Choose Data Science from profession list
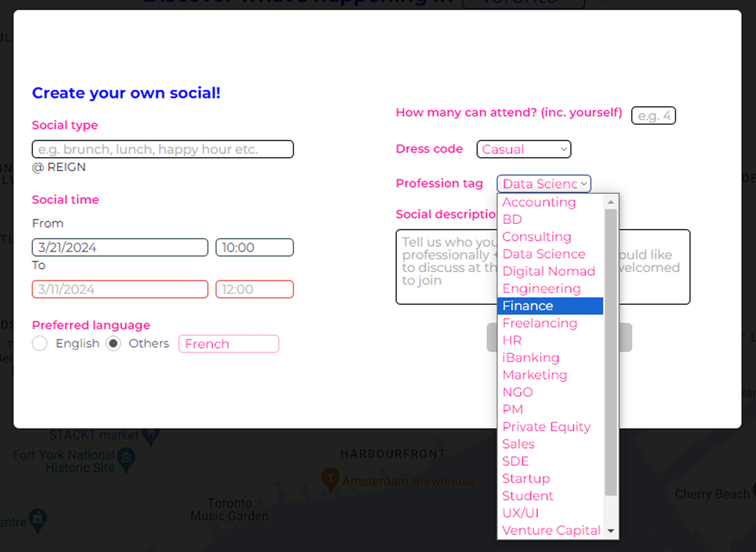This screenshot has height=552, width=756. (x=550, y=254)
